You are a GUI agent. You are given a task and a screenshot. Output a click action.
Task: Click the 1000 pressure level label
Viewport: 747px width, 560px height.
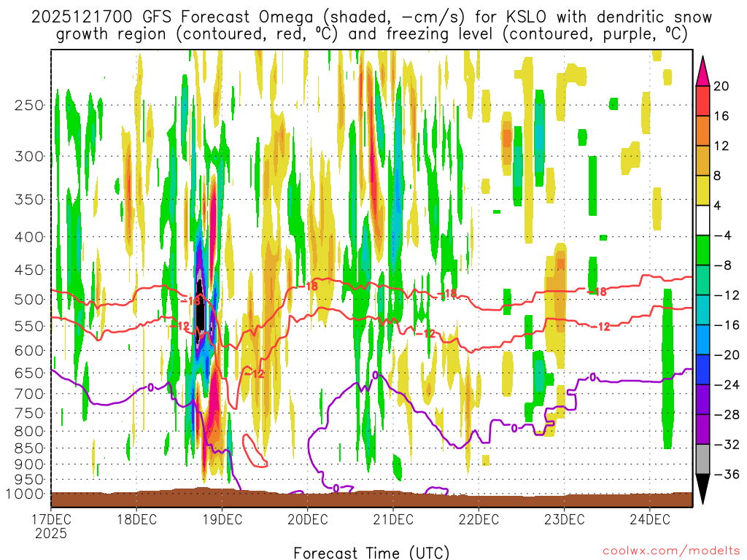[x=25, y=494]
